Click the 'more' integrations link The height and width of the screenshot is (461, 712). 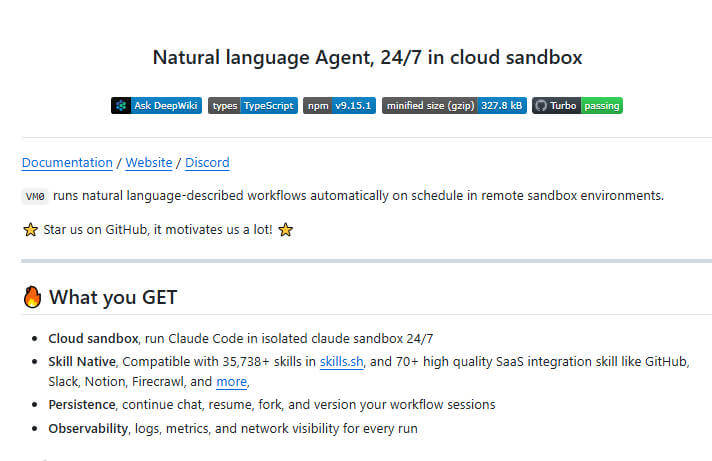[x=232, y=382]
